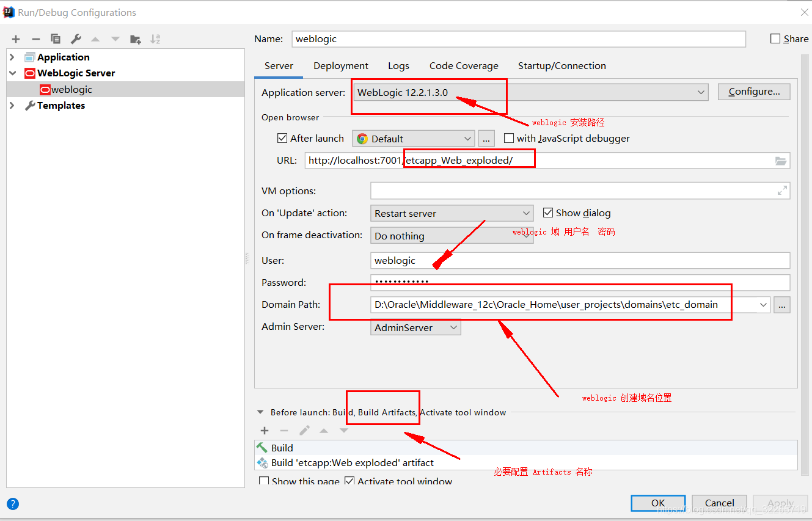Image resolution: width=812 pixels, height=521 pixels.
Task: Close the Run/Debug Configurations dialog
Action: (804, 12)
